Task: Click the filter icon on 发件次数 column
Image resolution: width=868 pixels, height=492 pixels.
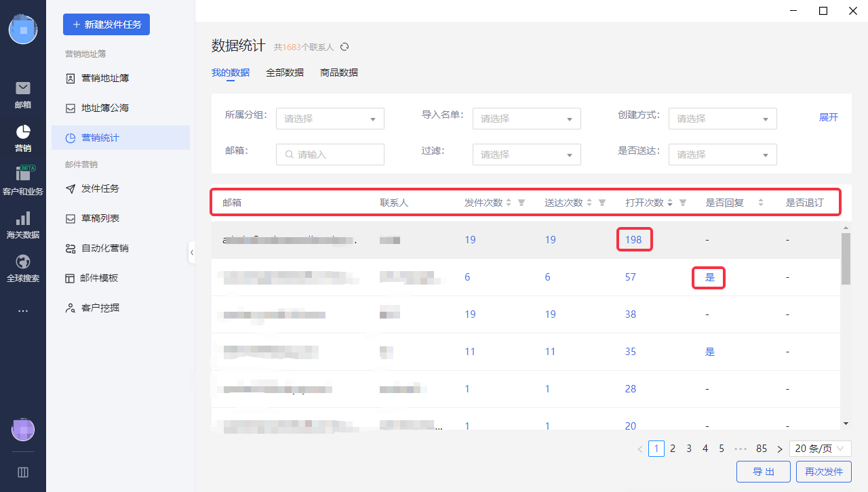Action: 521,203
